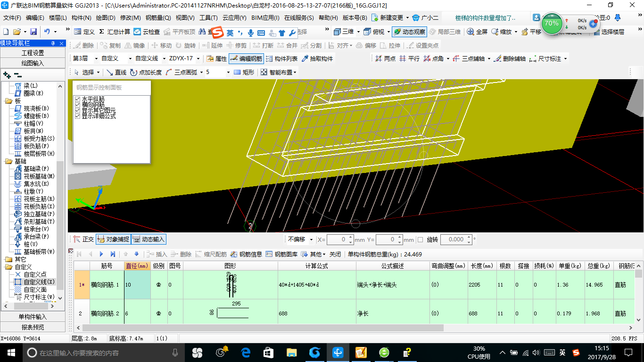
Task: Open 帮助(H) menu
Action: coord(328,18)
